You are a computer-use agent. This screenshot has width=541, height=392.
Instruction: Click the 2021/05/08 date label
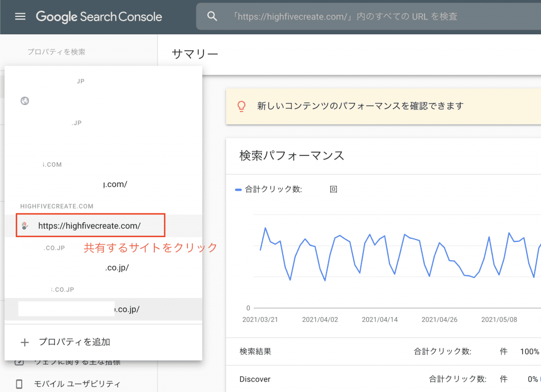499,320
